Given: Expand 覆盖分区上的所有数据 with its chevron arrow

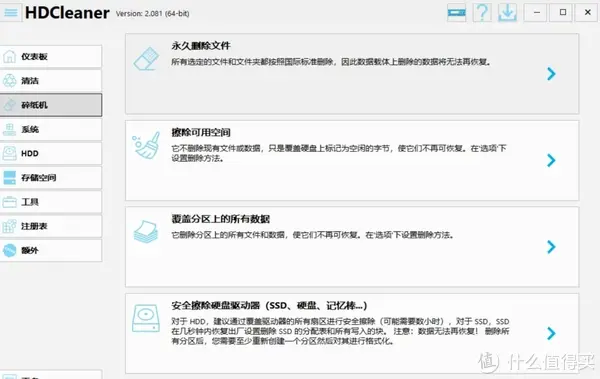Looking at the screenshot, I should coord(551,247).
